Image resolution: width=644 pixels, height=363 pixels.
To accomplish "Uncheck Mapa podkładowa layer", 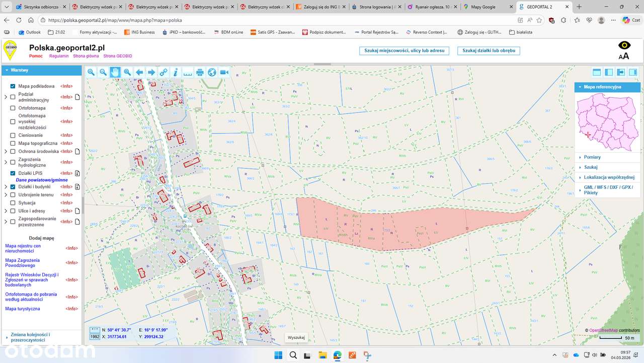I will tap(13, 86).
